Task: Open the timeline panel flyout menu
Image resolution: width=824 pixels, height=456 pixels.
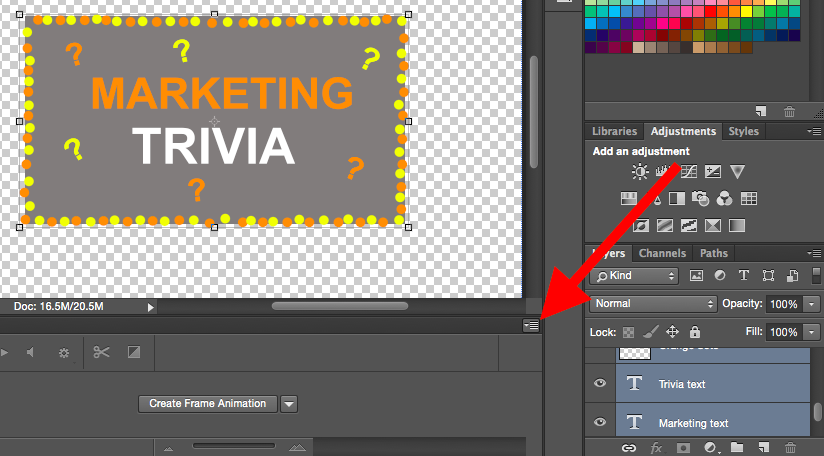Action: tap(531, 325)
